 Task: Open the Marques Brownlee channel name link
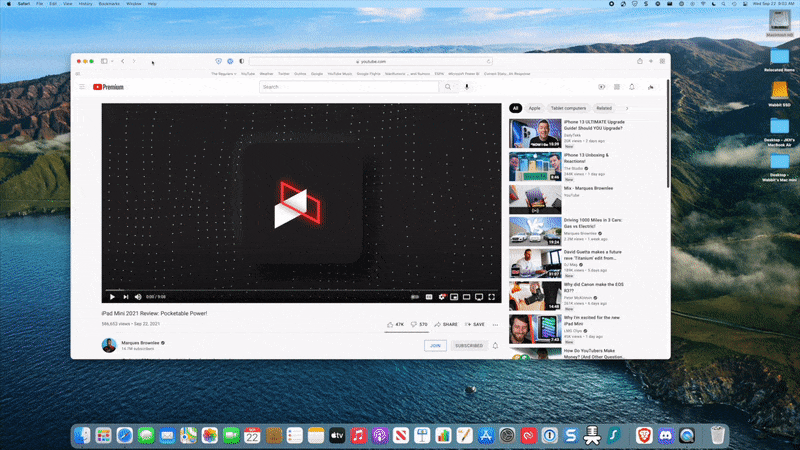tap(140, 343)
